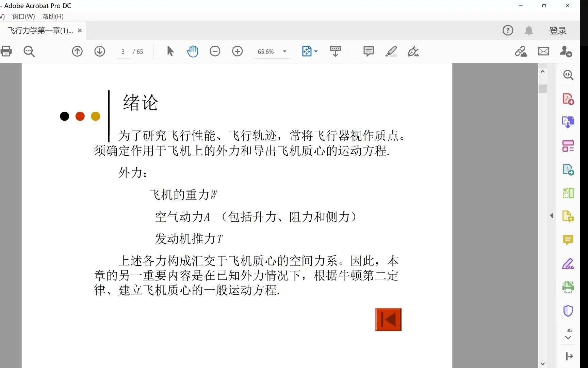The width and height of the screenshot is (588, 368).
Task: Open the yellow Comment tool in right pane
Action: 568,240
